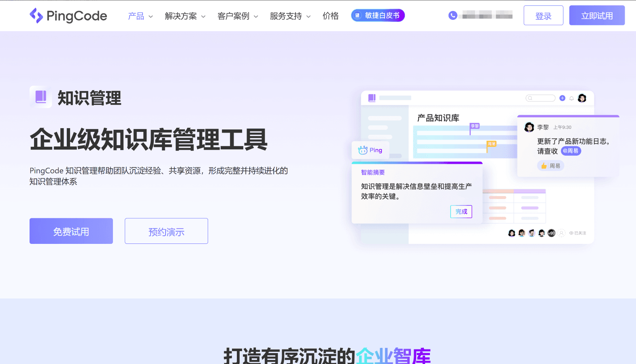Click the 立即试用 button
This screenshot has width=636, height=364.
coord(597,15)
